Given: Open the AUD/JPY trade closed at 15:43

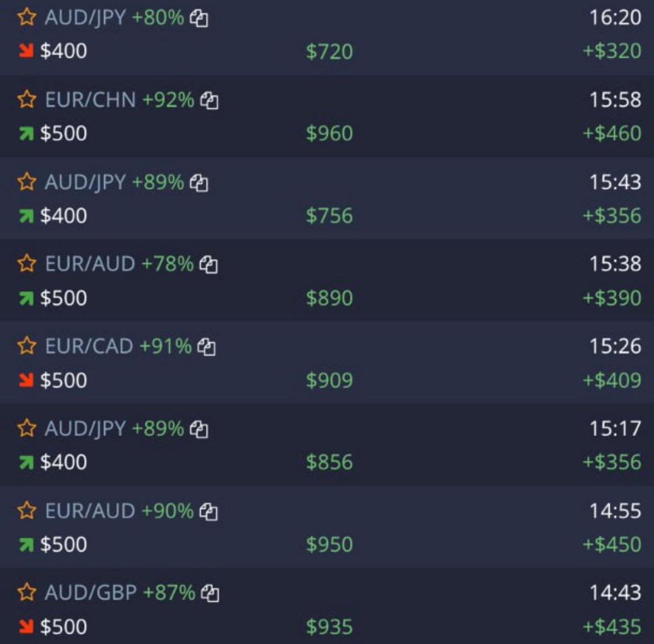Looking at the screenshot, I should pos(327,198).
